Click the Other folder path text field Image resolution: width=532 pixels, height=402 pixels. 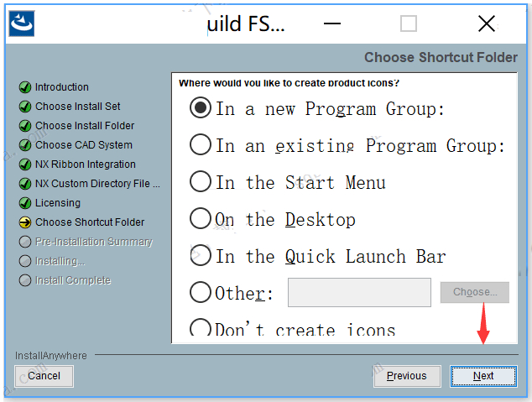359,293
